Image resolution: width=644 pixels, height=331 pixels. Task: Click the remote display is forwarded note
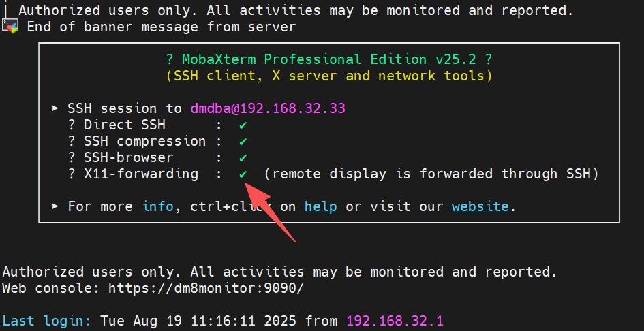pos(431,174)
